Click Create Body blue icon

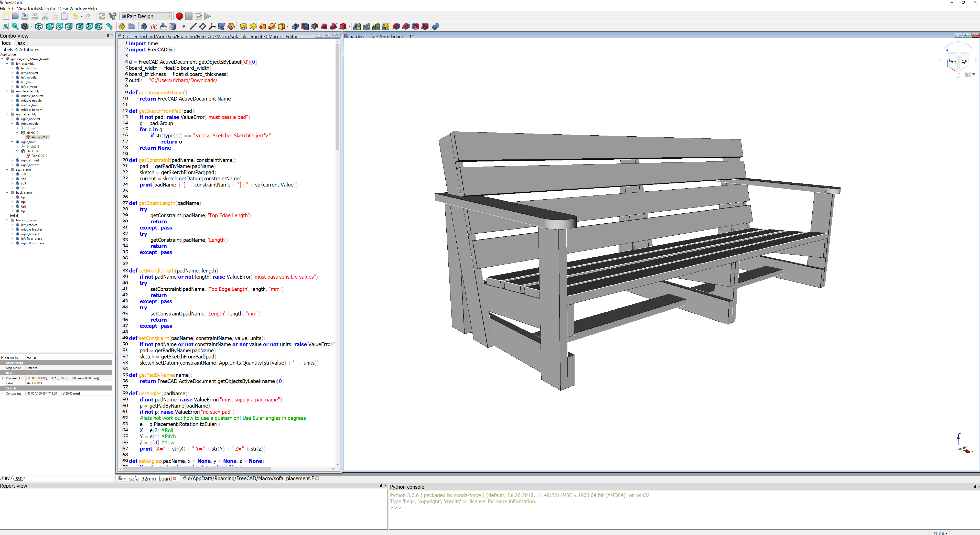click(x=144, y=26)
